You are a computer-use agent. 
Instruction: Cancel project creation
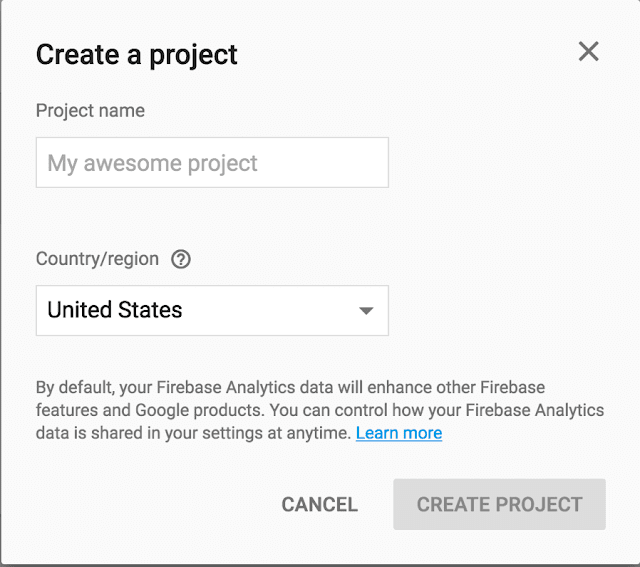(x=320, y=505)
